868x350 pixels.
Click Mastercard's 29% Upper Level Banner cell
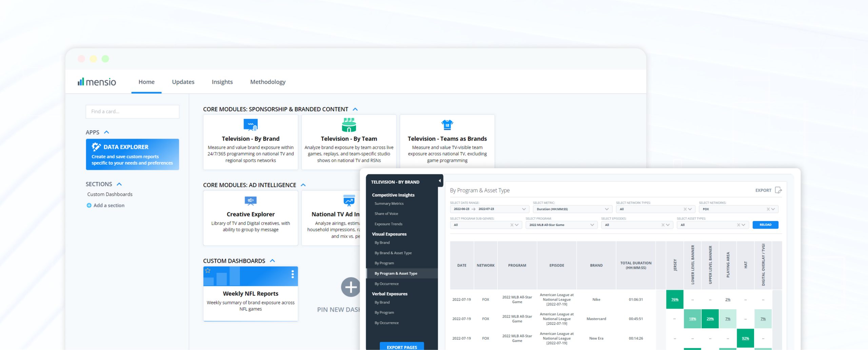(710, 319)
